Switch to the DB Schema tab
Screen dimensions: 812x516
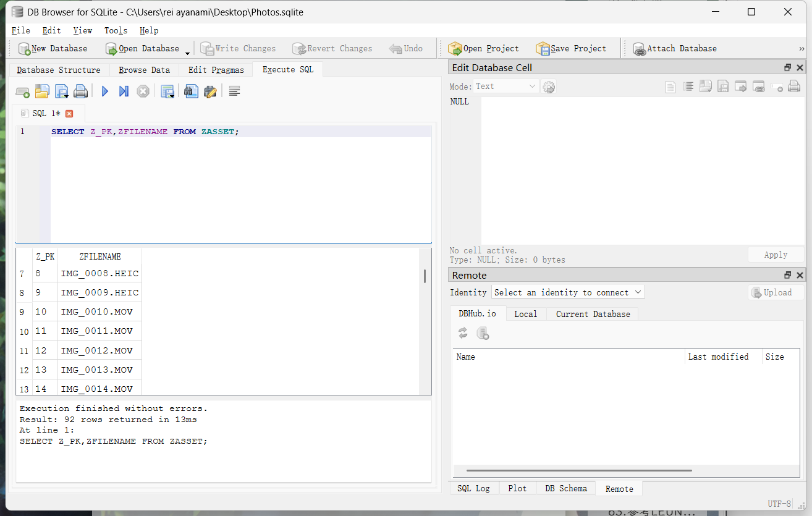tap(565, 488)
